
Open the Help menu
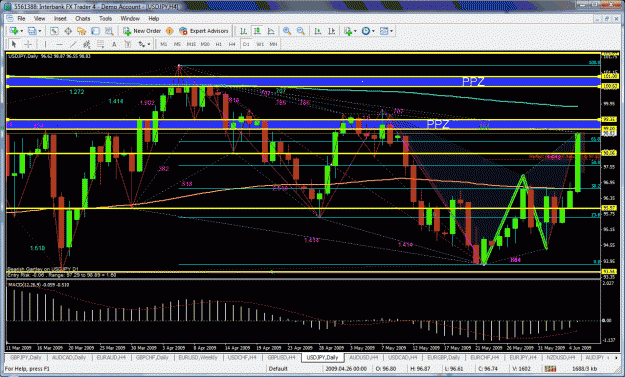tap(154, 18)
